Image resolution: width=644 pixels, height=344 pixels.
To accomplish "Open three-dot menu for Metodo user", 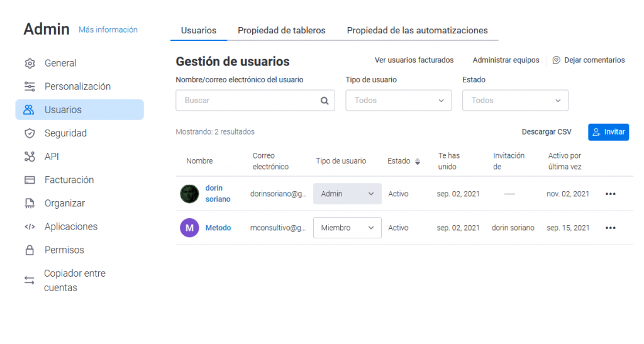I will click(610, 228).
